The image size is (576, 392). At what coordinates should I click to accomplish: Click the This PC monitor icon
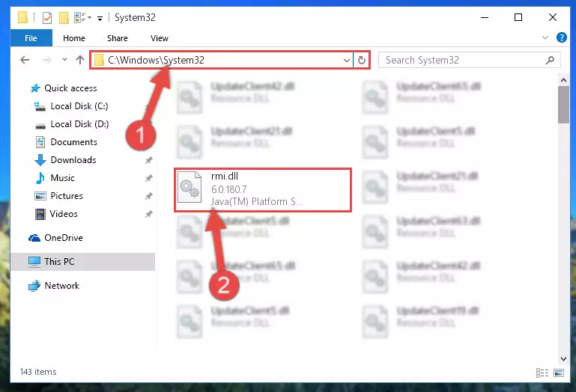click(34, 262)
